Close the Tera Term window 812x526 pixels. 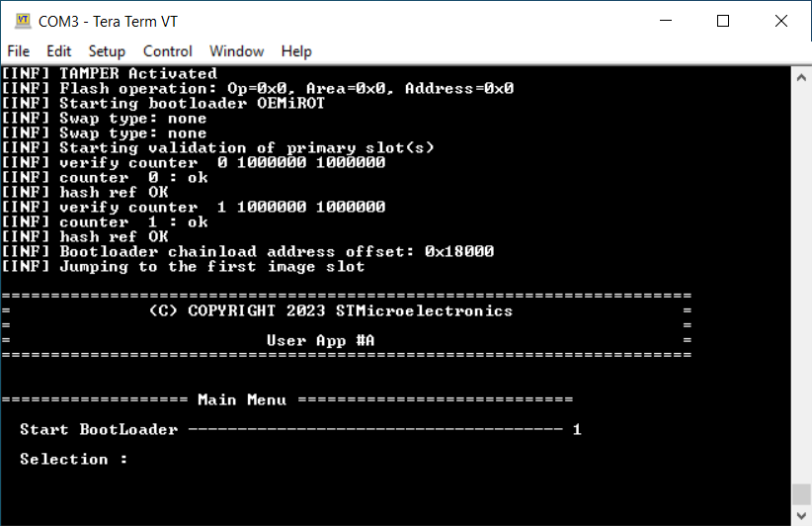point(781,21)
